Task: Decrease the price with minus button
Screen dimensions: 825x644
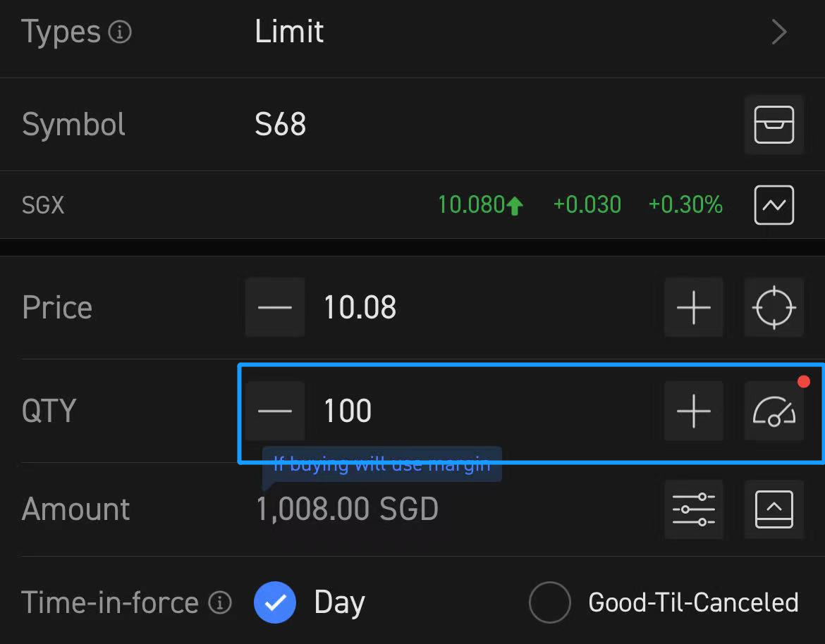Action: 275,308
